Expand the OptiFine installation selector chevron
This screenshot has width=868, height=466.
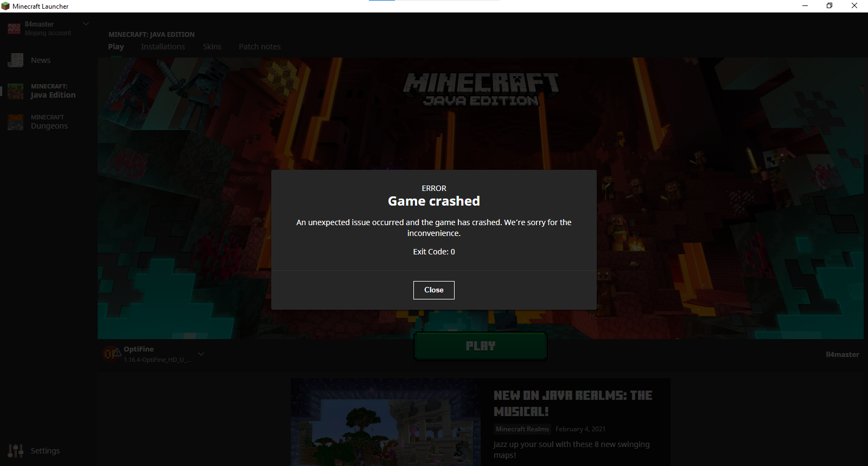click(x=201, y=354)
